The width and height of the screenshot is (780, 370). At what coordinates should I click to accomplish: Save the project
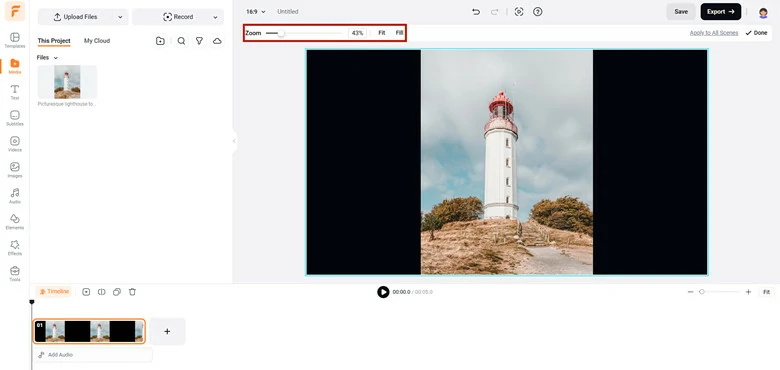tap(681, 11)
